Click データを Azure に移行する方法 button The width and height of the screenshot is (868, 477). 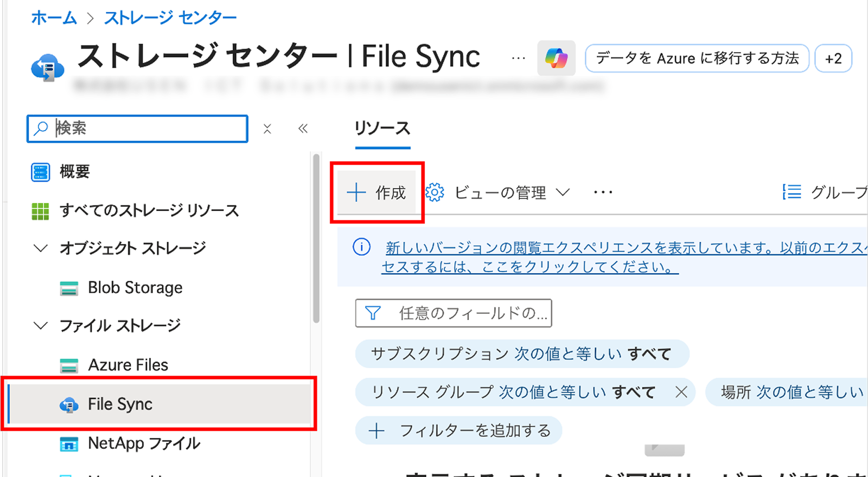(697, 58)
